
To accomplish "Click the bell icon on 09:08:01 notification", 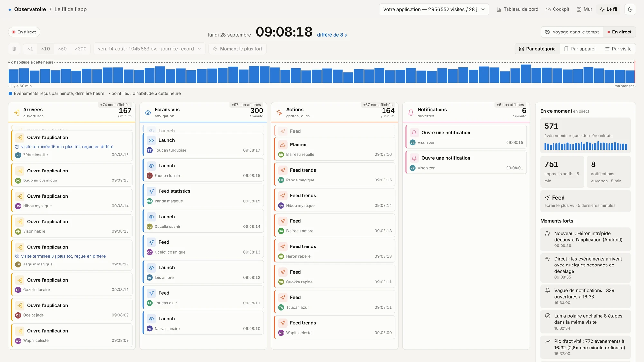I will [414, 158].
